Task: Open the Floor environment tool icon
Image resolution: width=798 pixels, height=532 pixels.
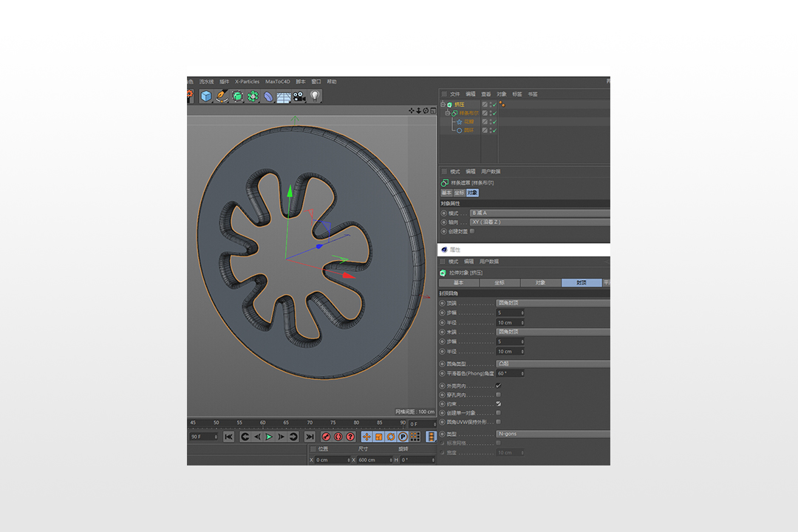Action: click(x=284, y=97)
